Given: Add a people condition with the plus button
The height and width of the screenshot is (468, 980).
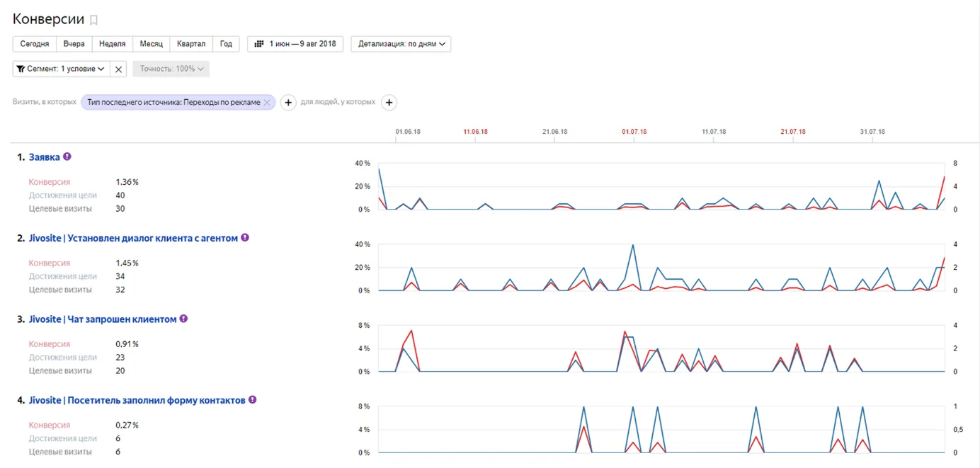Looking at the screenshot, I should 389,103.
